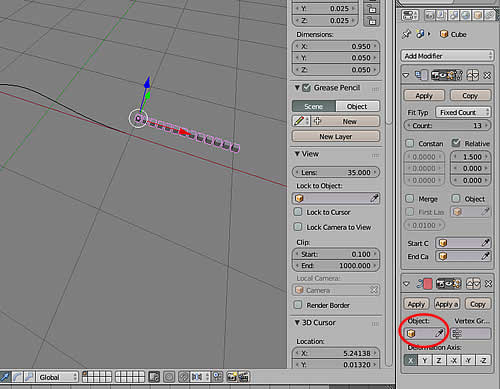Click the eyedropper in Curve modifier Object field
This screenshot has height=389, width=500.
(439, 333)
